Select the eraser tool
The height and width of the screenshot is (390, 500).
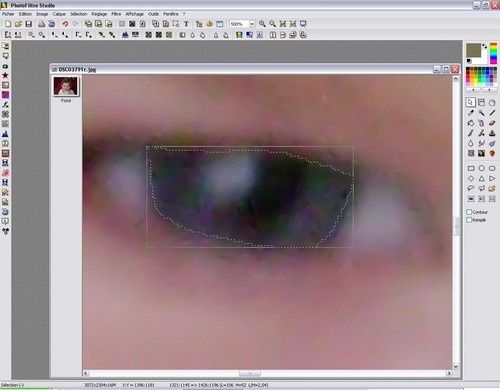tap(492, 123)
